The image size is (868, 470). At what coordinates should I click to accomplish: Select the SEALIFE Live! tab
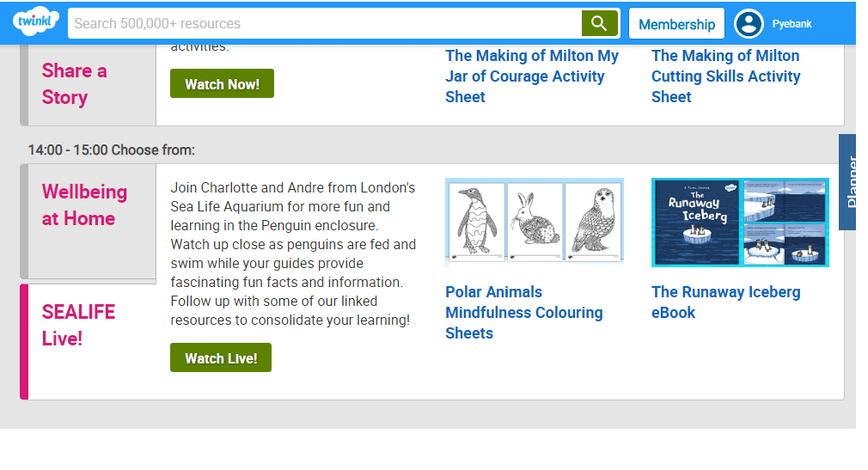point(86,325)
